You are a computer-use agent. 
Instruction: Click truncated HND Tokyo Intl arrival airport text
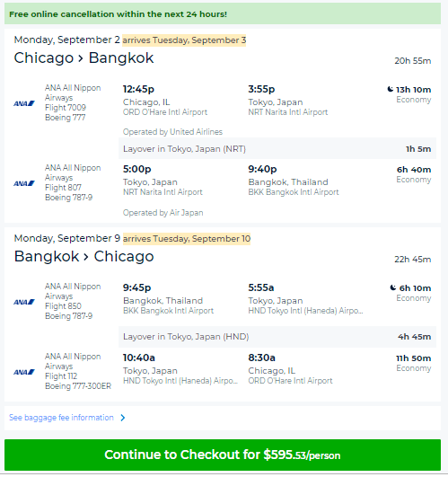[305, 311]
